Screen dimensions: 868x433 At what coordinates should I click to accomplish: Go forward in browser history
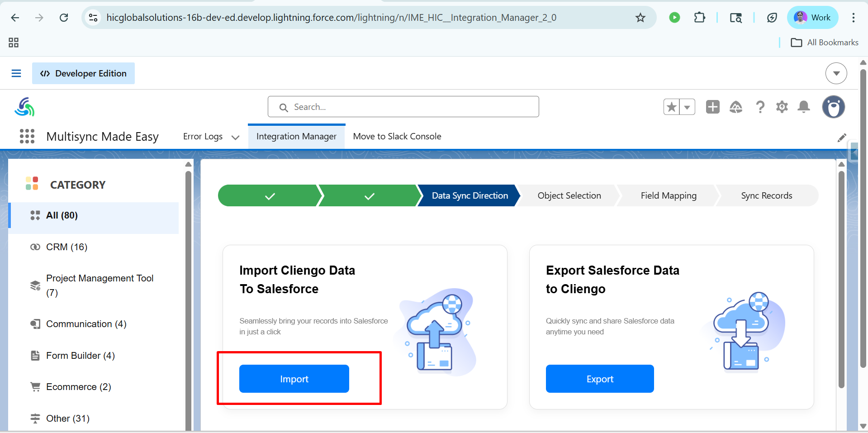(x=39, y=18)
